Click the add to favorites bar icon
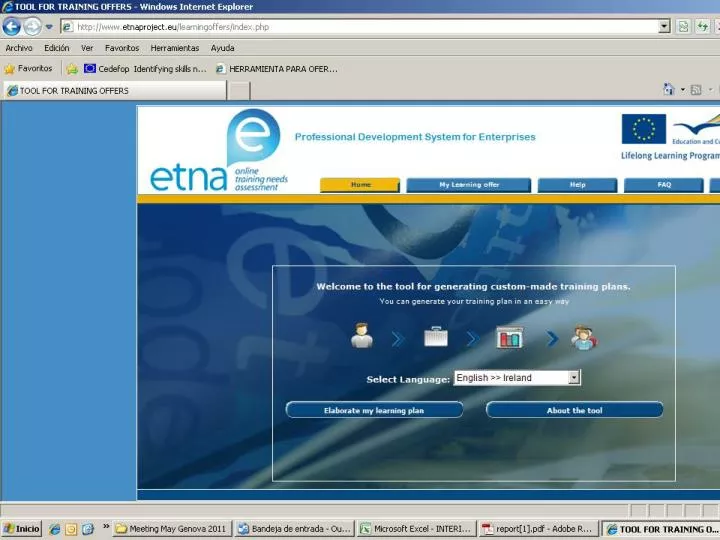 pyautogui.click(x=72, y=69)
